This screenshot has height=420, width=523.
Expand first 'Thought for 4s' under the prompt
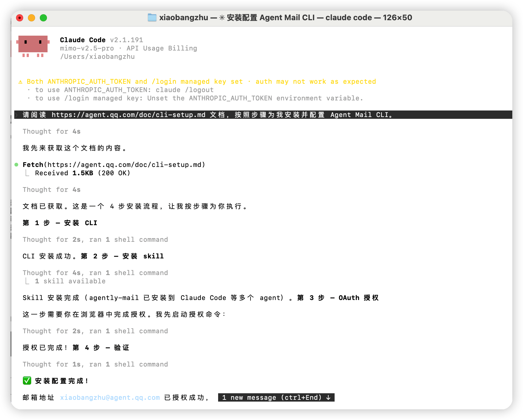point(52,131)
